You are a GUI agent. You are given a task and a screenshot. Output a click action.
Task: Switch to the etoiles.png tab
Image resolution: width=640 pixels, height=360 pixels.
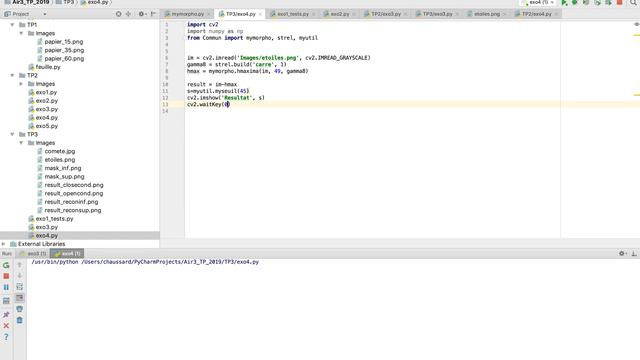(x=487, y=14)
